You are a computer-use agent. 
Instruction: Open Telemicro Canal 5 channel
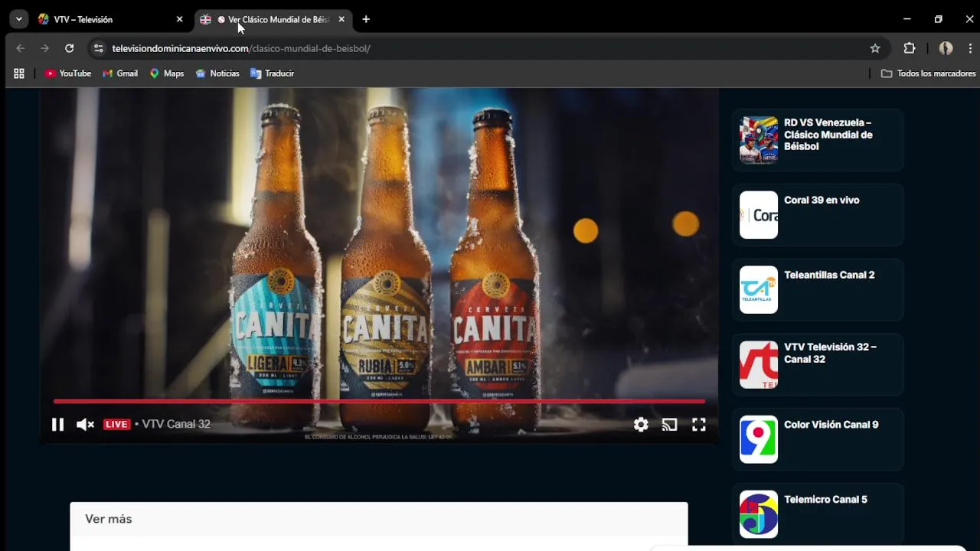825,500
